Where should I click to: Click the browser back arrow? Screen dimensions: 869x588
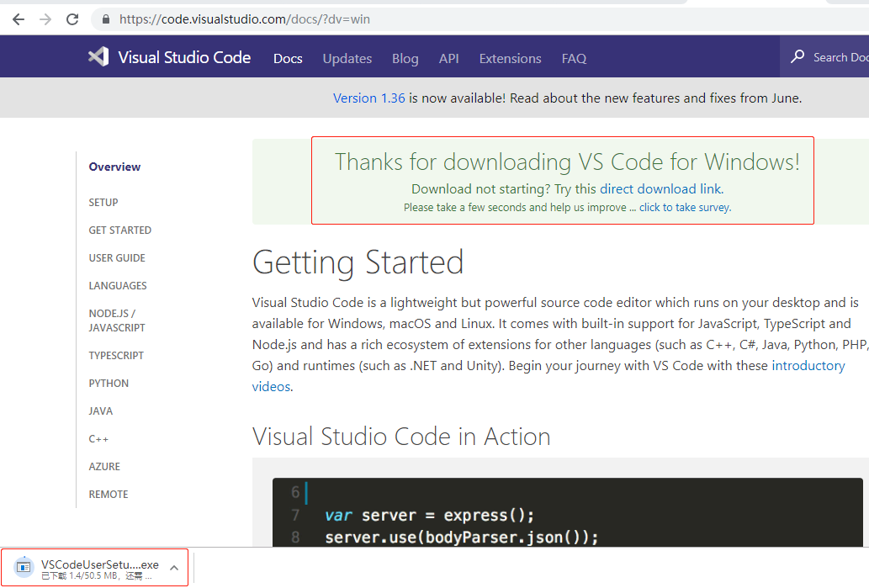[x=19, y=19]
